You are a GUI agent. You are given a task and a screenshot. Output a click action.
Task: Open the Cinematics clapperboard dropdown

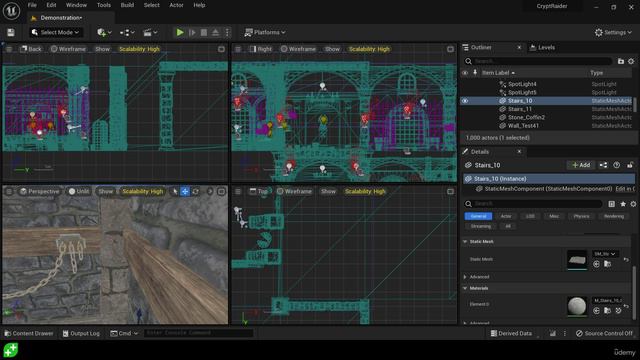point(150,32)
